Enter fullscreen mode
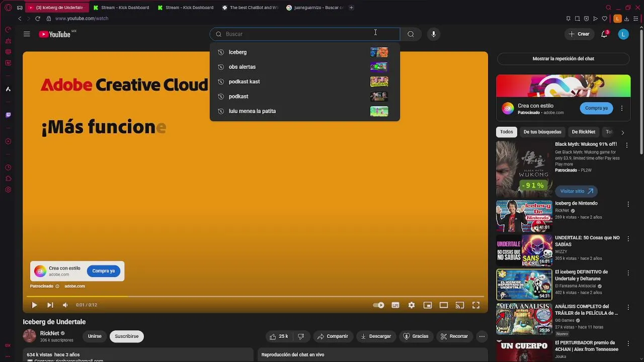 click(x=476, y=305)
